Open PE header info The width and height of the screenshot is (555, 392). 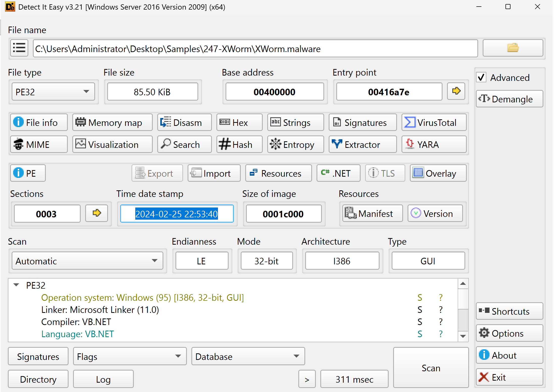coord(28,173)
